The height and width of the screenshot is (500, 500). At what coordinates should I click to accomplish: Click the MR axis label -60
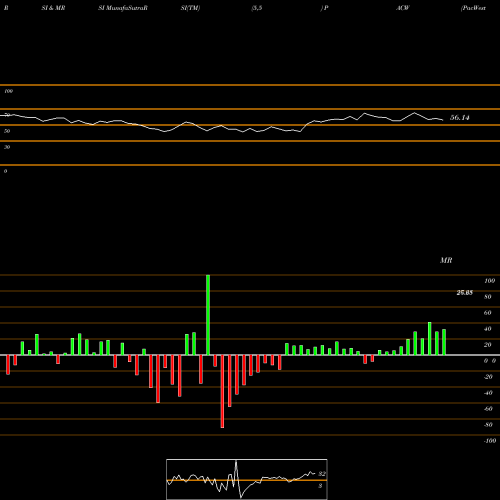coord(488,409)
